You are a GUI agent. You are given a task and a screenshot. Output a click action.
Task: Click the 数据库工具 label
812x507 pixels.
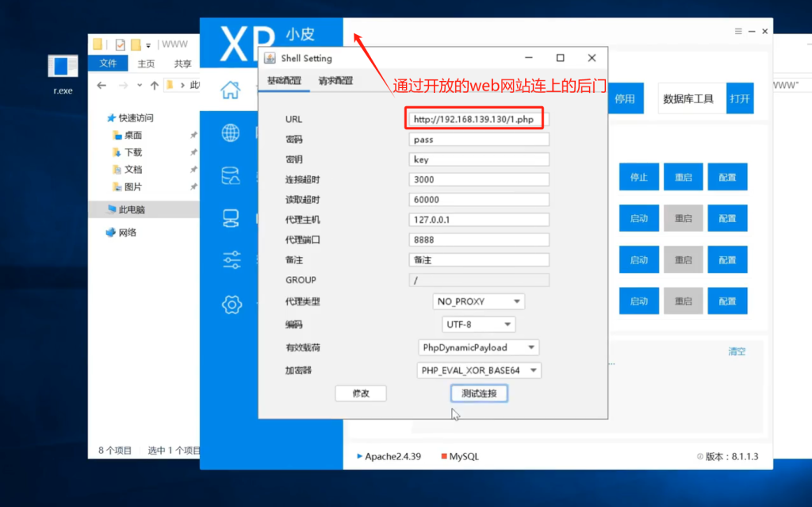[688, 98]
